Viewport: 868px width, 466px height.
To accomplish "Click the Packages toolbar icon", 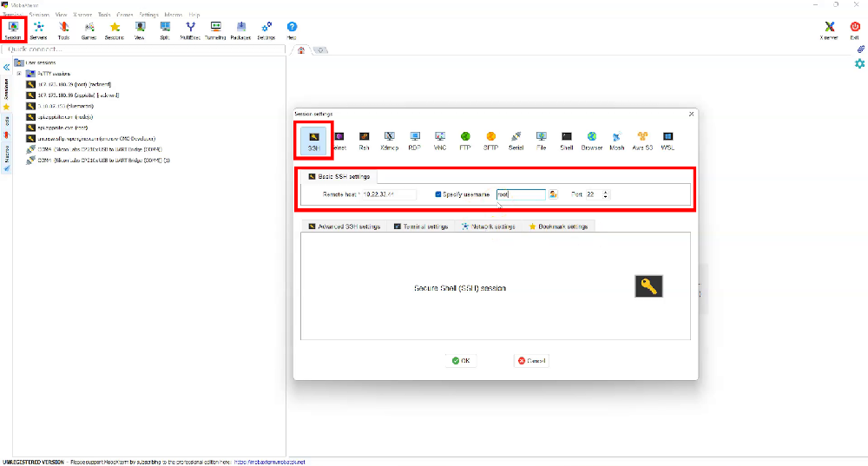I will 240,30.
